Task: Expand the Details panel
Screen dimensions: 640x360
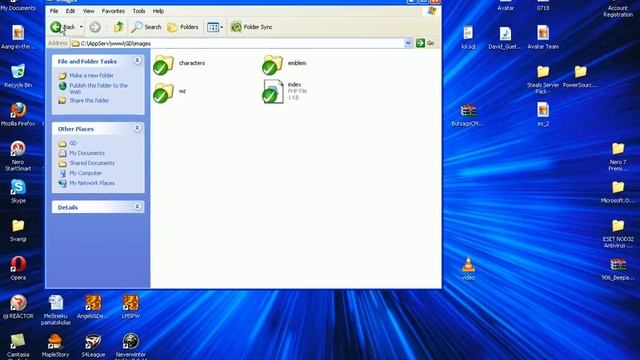Action: (137, 207)
